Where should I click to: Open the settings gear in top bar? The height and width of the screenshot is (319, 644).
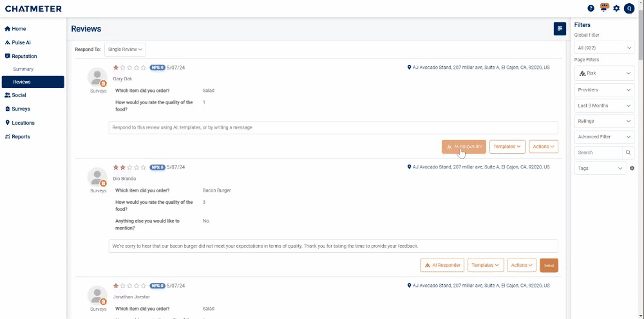pyautogui.click(x=616, y=8)
